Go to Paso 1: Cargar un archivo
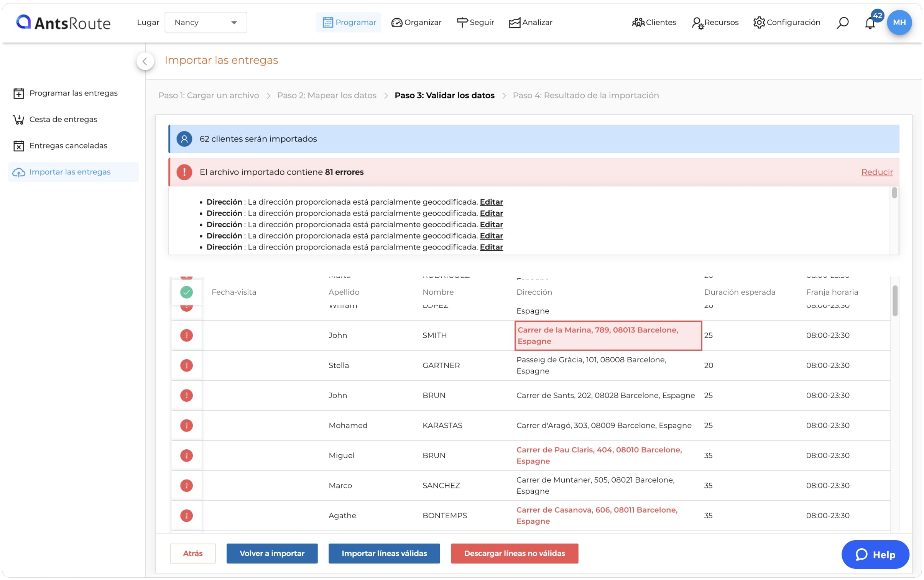924x580 pixels. click(x=209, y=95)
